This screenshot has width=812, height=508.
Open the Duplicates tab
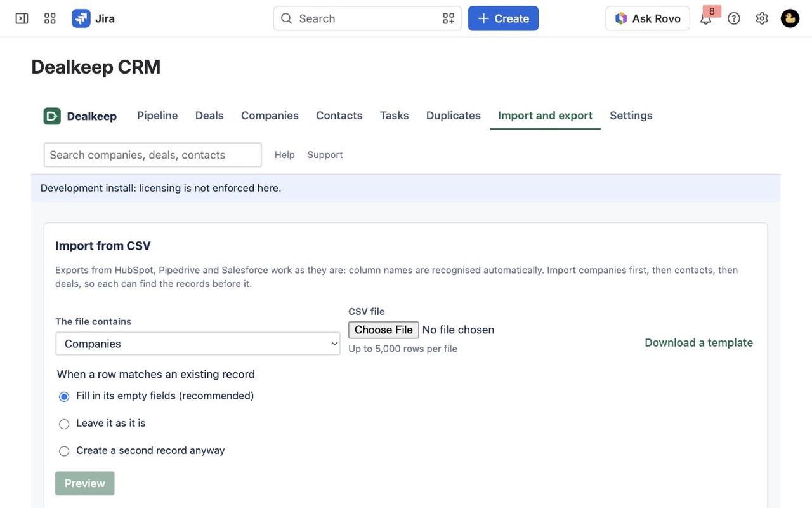pos(454,116)
